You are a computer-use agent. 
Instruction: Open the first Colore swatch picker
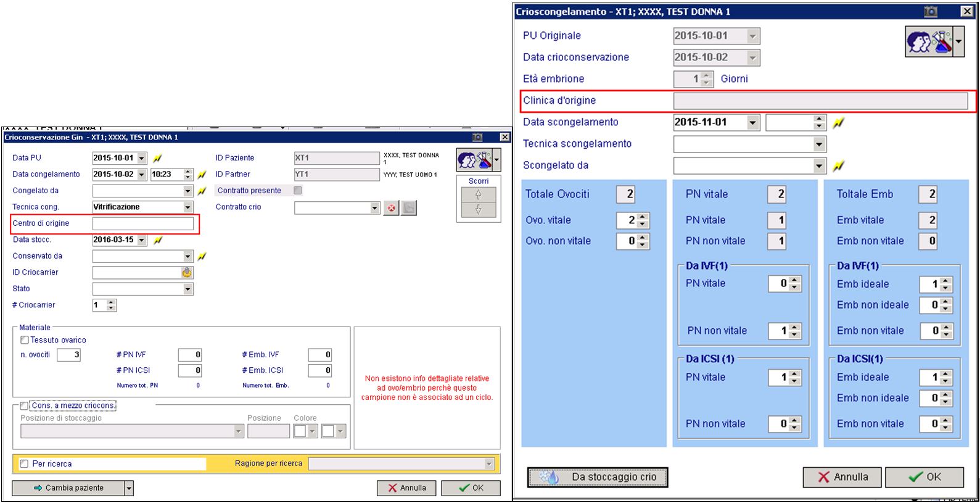[312, 431]
